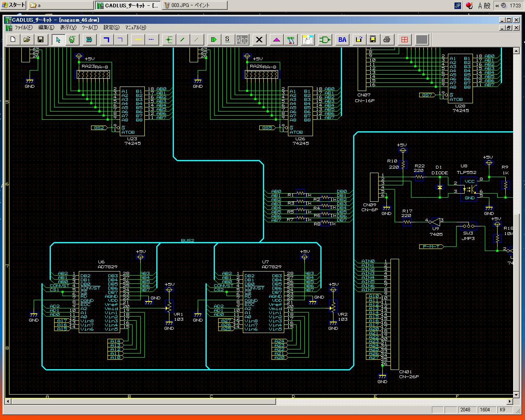525x420 pixels.
Task: Select the thick blue bus wire tool
Action: click(x=107, y=39)
